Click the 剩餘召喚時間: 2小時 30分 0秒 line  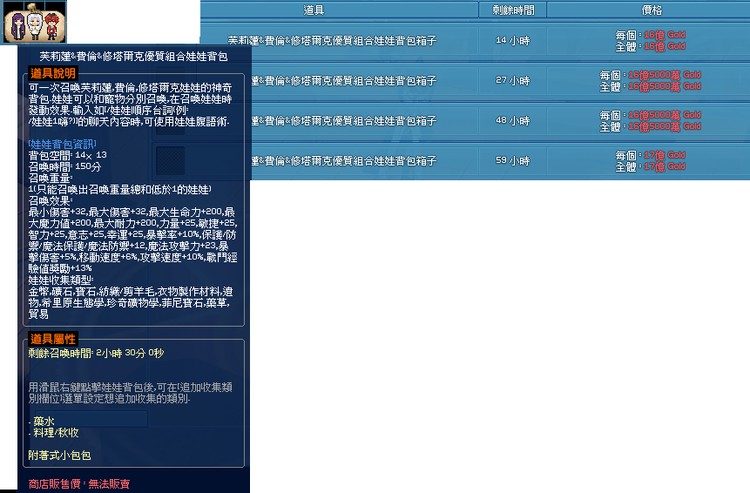96,353
